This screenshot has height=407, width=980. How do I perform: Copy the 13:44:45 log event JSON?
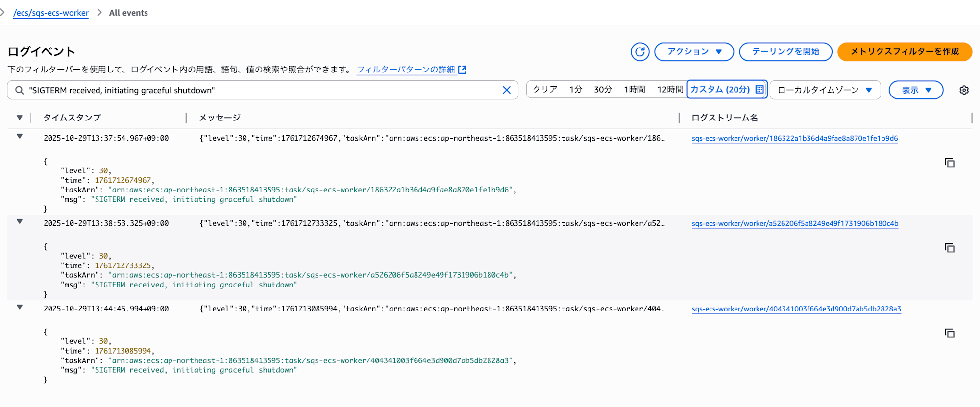(x=949, y=333)
